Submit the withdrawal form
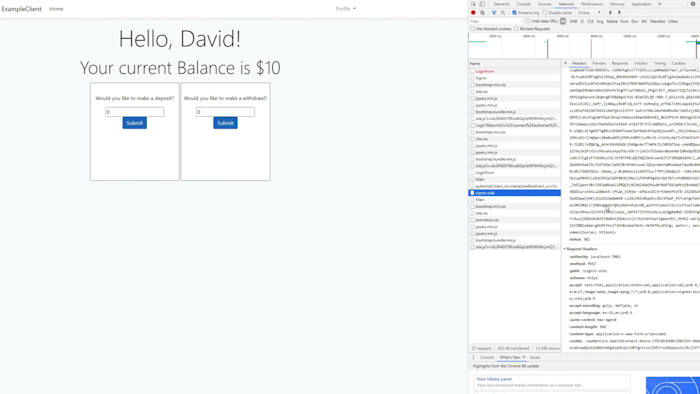The width and height of the screenshot is (700, 394). click(225, 123)
